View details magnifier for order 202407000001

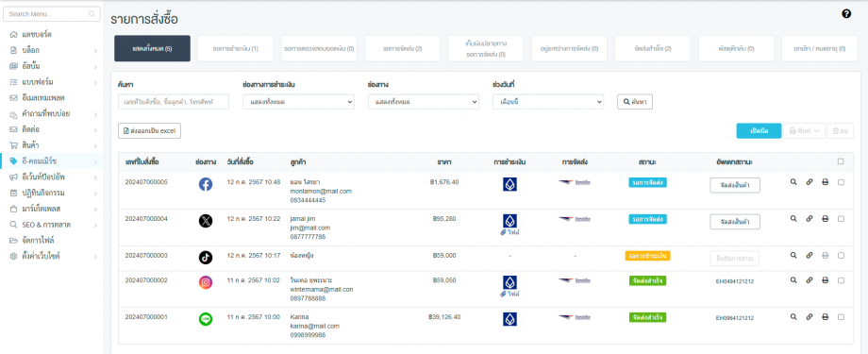click(793, 317)
